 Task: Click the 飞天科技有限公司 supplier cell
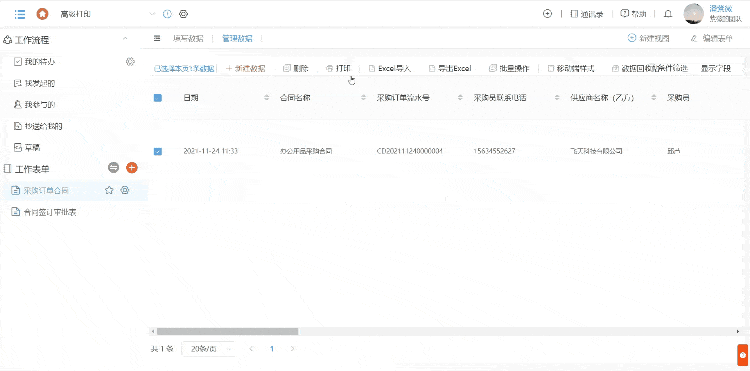596,151
